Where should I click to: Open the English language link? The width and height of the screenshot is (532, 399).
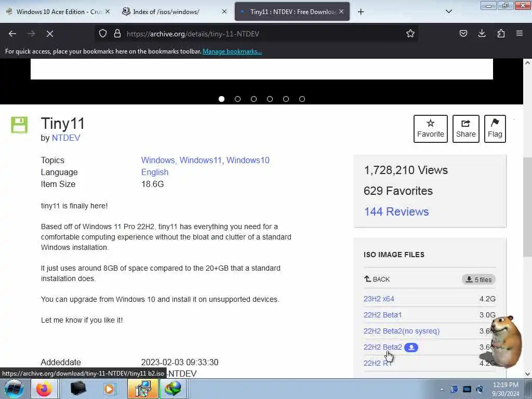pos(155,172)
